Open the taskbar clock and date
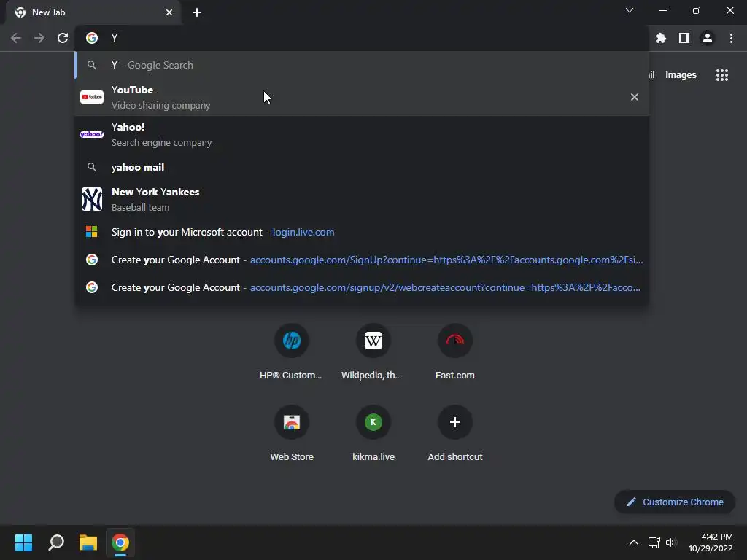Screen dimensions: 747x560 (x=711, y=542)
